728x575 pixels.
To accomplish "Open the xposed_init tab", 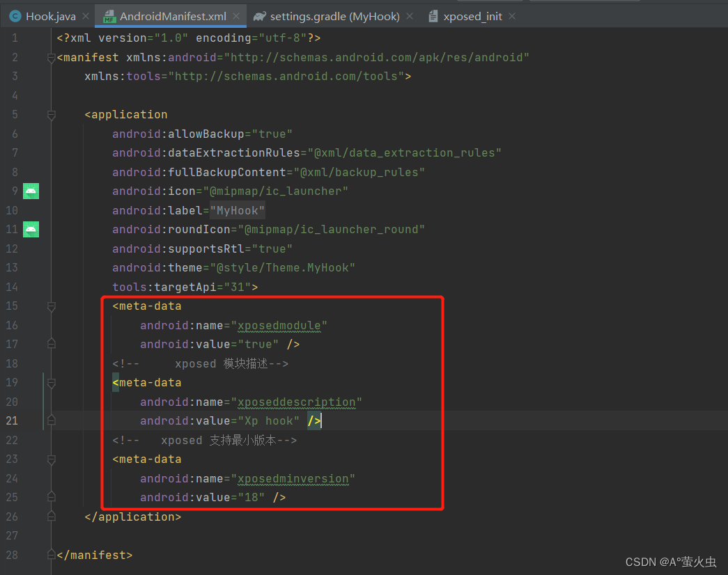I will click(x=472, y=17).
